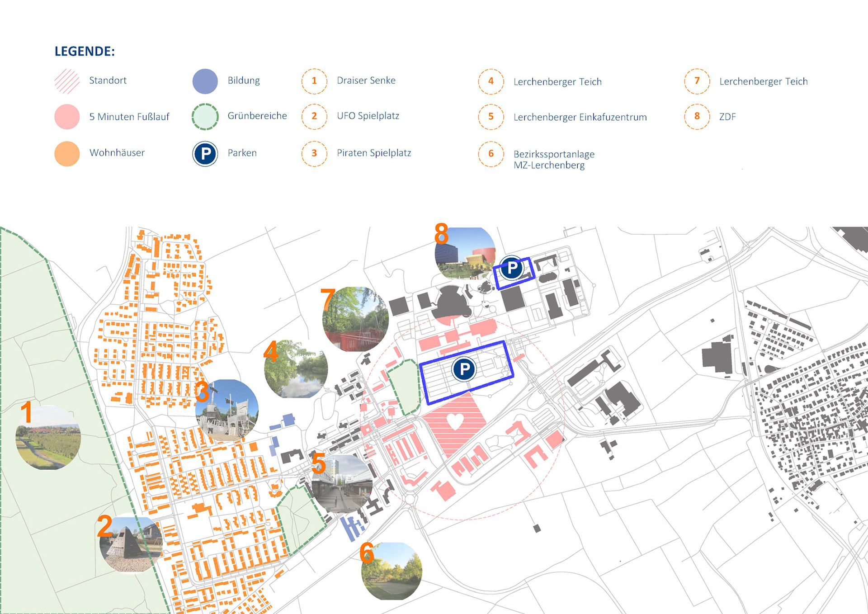The width and height of the screenshot is (868, 614).
Task: Click the Lerchenberger Einkafuzentrum legend text
Action: coord(580,117)
